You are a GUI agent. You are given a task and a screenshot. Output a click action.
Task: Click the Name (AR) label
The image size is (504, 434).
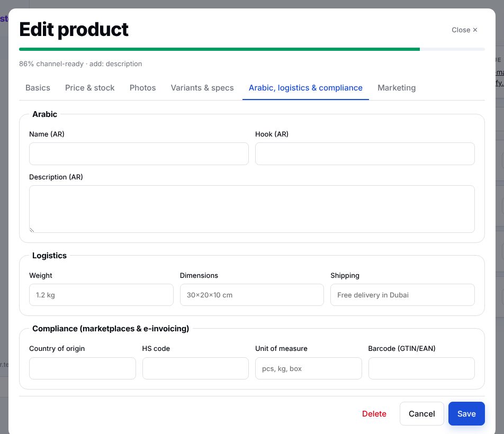47,134
